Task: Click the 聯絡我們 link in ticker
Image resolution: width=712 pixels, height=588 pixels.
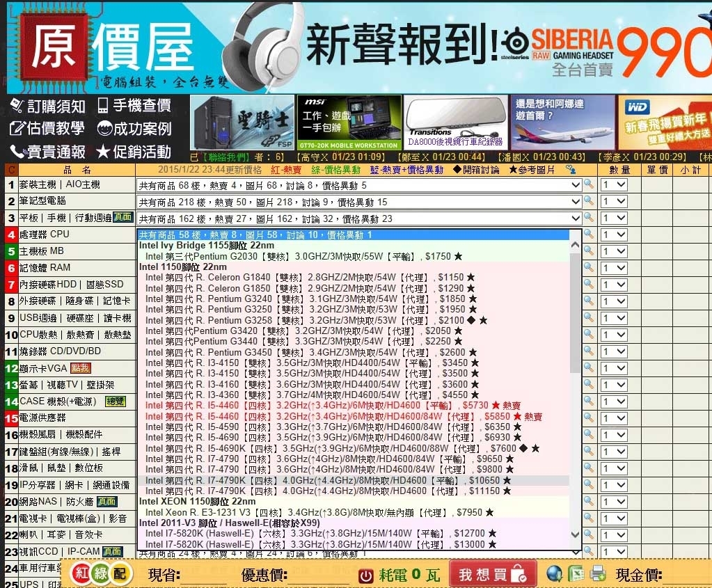Action: coord(226,157)
